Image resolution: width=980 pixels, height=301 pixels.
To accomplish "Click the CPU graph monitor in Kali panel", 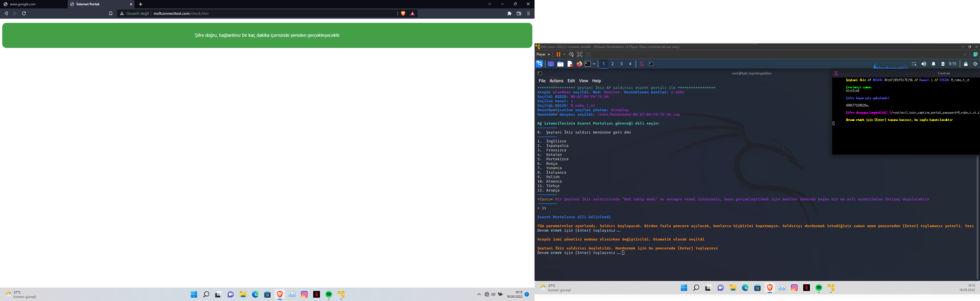I will click(x=890, y=65).
